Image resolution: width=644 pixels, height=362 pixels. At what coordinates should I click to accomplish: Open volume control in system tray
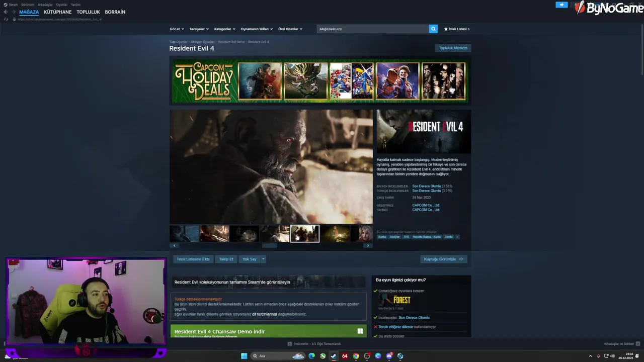point(612,356)
